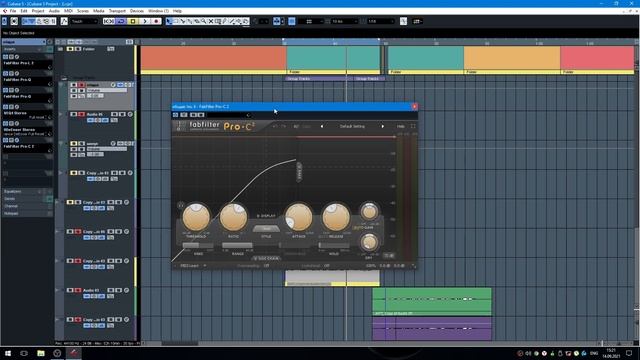This screenshot has width=640, height=360.
Task: Toggle the Constrain Delay Compensation button
Action: 14,21
